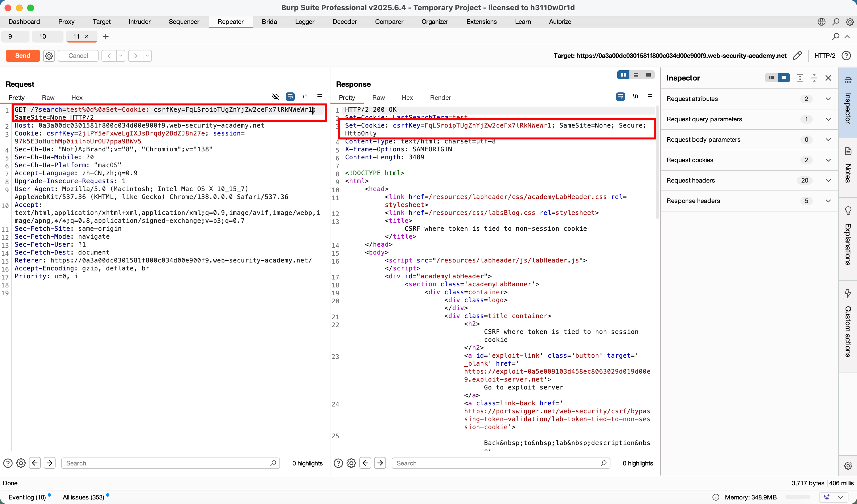
Task: Open Repeater send settings gear icon
Action: [x=49, y=56]
